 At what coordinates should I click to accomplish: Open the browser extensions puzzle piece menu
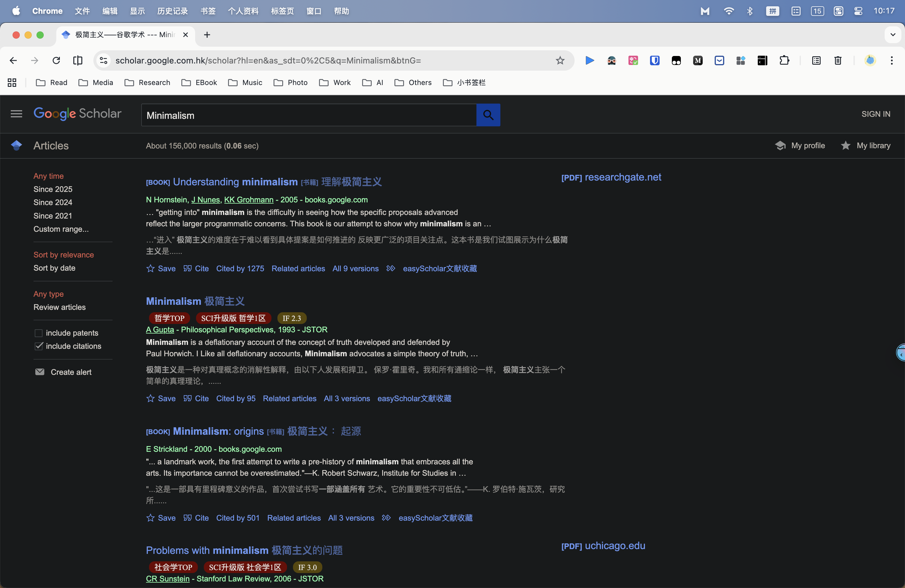[784, 60]
